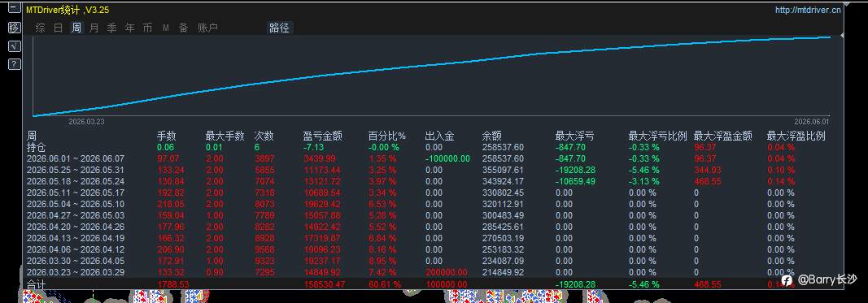Click trade count 9568

[x=264, y=250]
